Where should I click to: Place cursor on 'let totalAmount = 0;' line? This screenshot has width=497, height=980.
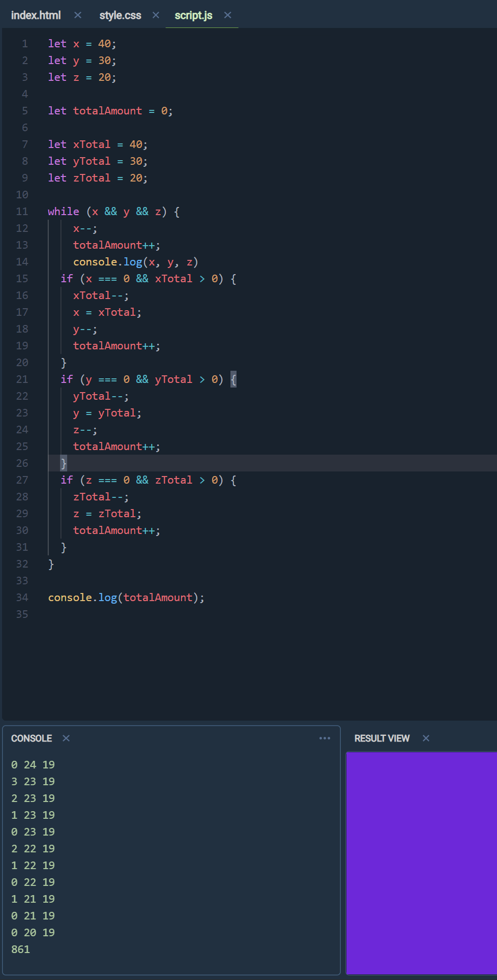click(110, 111)
